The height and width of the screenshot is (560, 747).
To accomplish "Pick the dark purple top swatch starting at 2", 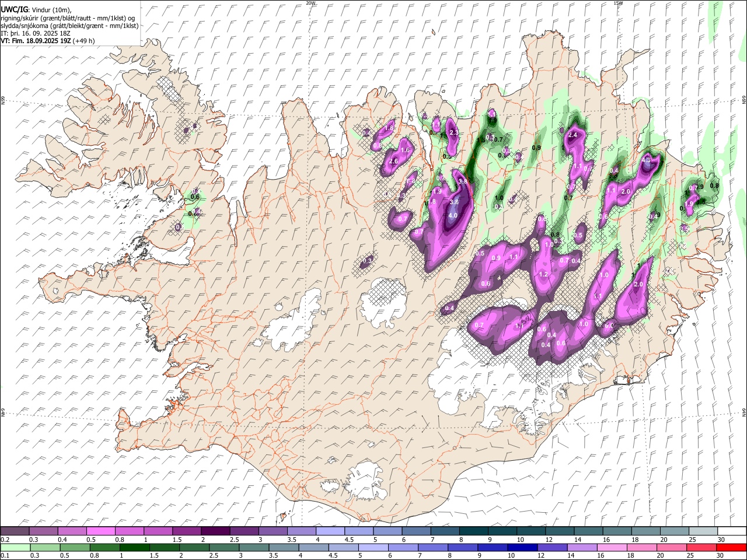I will 215,531.
